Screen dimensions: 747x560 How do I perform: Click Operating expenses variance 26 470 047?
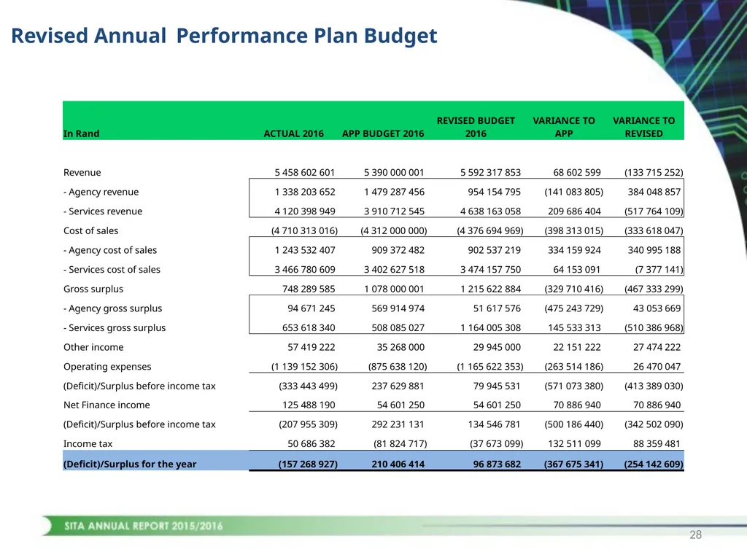657,367
